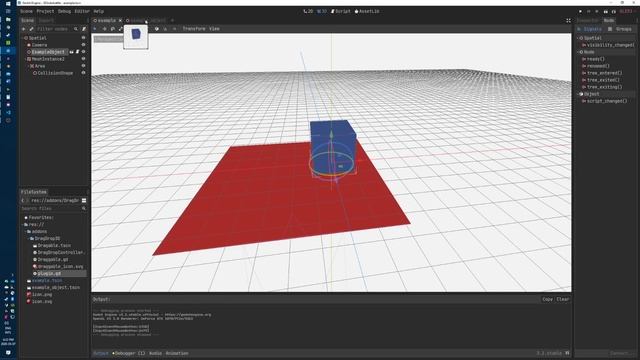This screenshot has width=640, height=360.
Task: Collapse the Node signals group in the Node dock
Action: [x=578, y=52]
